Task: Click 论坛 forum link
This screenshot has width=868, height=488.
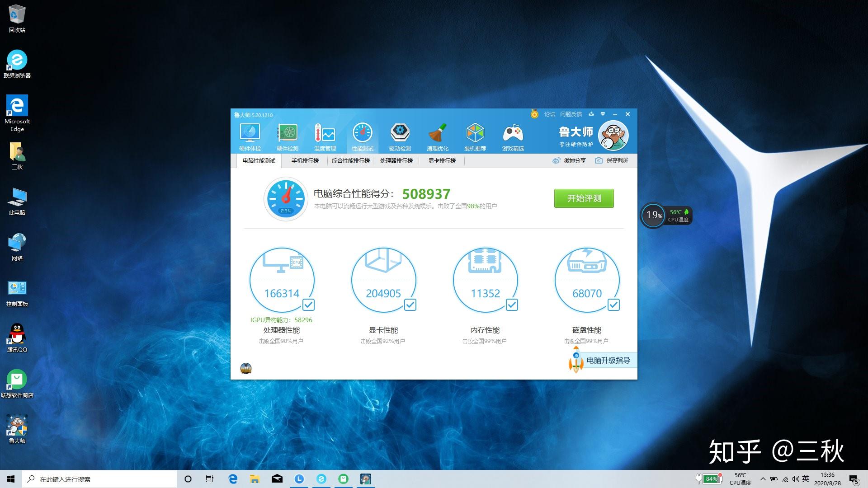Action: (550, 114)
